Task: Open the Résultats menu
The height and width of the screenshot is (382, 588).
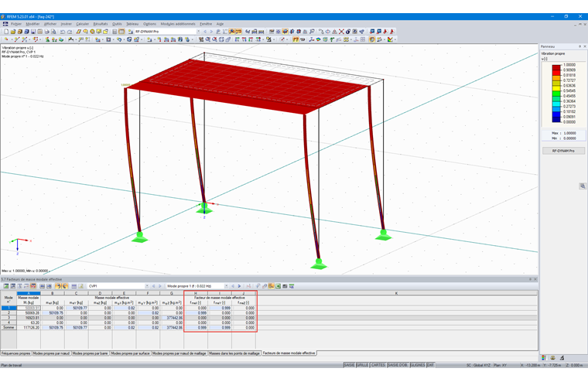Action: [x=101, y=24]
